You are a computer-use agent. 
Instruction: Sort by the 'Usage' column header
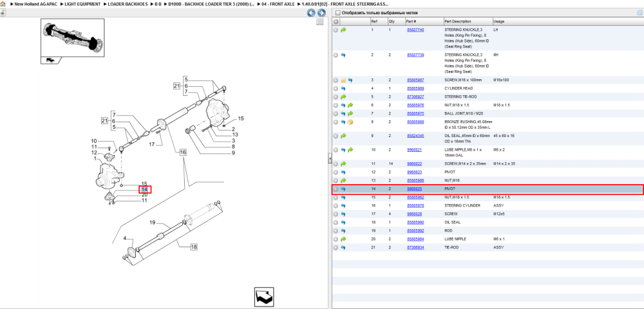(498, 21)
